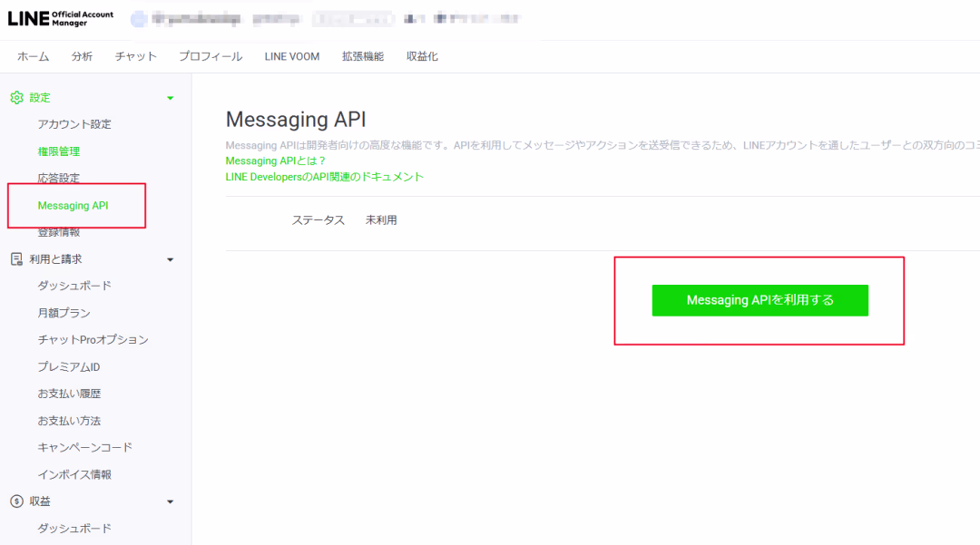Screen dimensions: 980x545
Task: Collapse the 設定 section arrow
Action: point(170,98)
